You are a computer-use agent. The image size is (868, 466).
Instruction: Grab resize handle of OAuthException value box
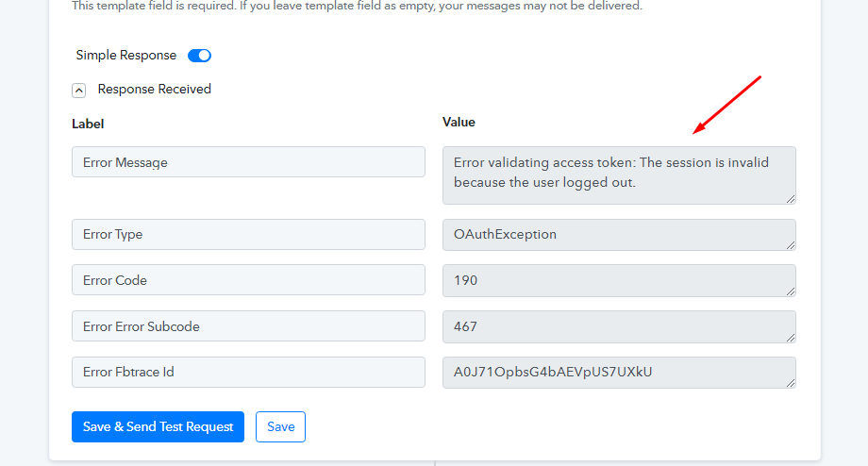click(791, 245)
